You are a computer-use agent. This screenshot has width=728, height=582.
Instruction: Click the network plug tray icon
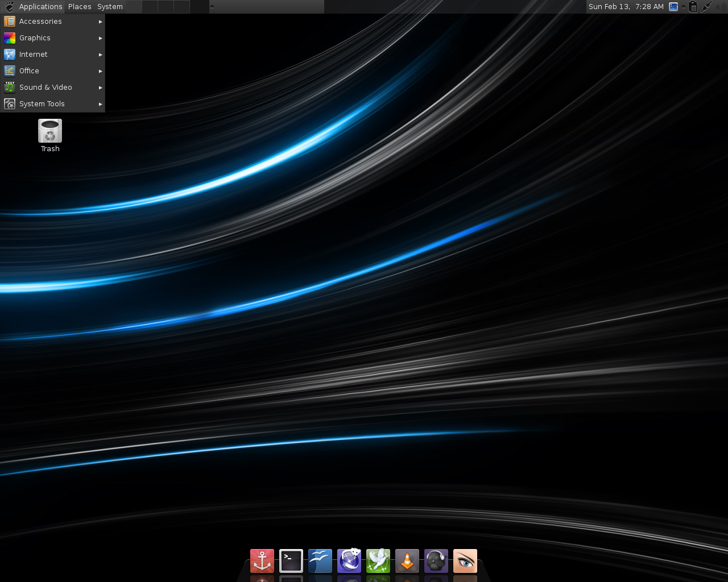point(706,7)
